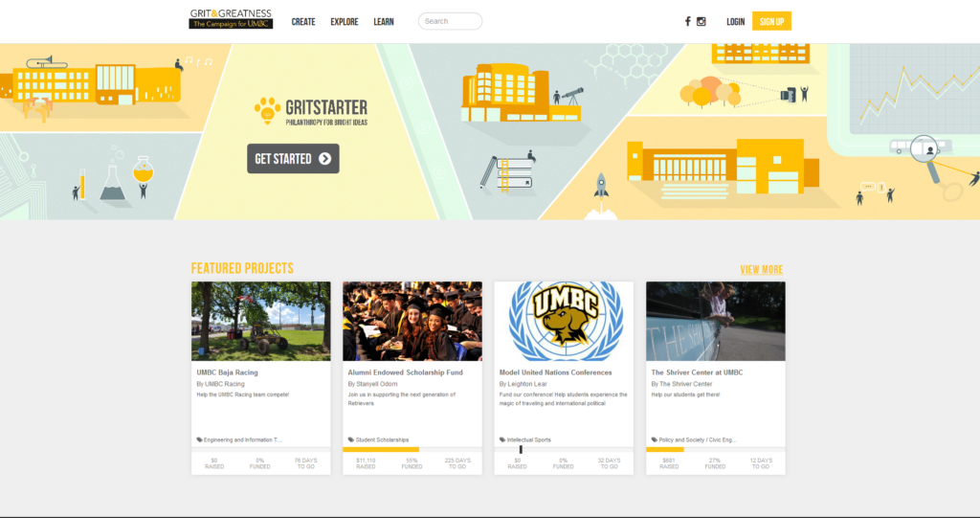The height and width of the screenshot is (518, 980).
Task: Click the '$11,110 RAISED' stat
Action: [366, 463]
